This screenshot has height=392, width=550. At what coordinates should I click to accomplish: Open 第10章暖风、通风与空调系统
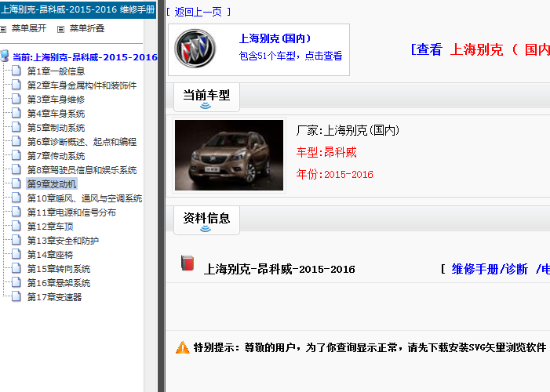coord(85,198)
